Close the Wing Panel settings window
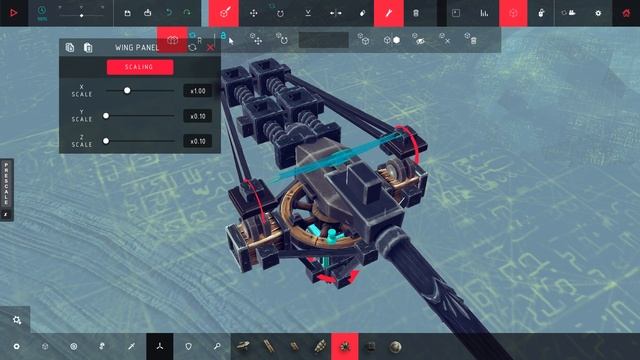This screenshot has width=640, height=360. pos(211,48)
